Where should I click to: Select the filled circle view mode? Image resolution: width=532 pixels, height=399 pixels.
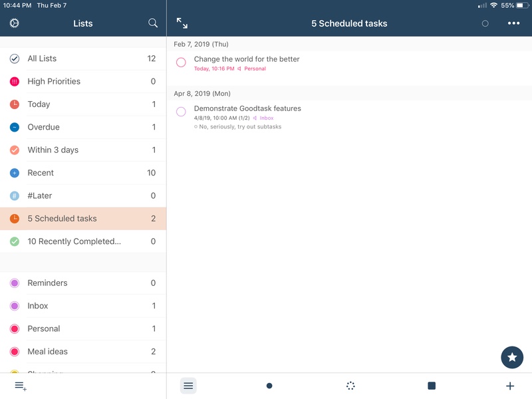[270, 385]
